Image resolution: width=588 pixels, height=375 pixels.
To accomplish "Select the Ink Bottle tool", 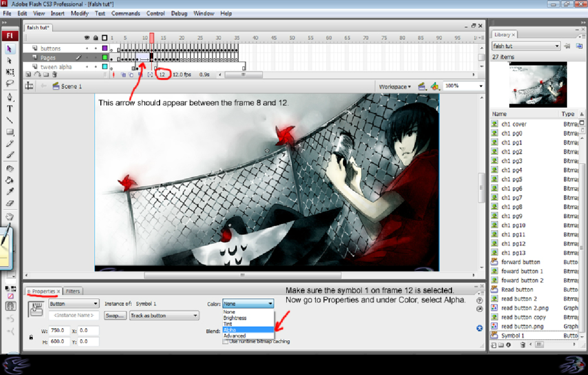I will [x=10, y=168].
